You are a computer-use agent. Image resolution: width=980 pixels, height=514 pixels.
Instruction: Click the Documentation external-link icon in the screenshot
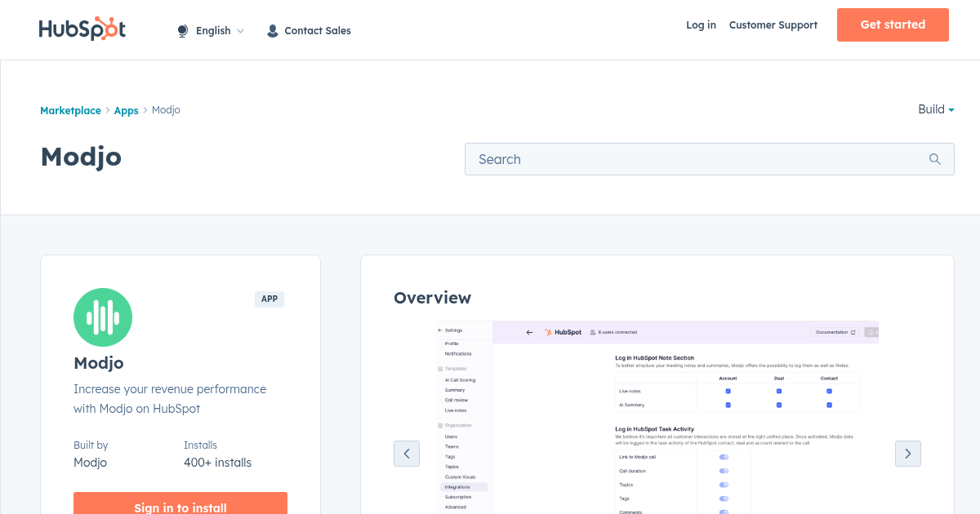(x=853, y=332)
